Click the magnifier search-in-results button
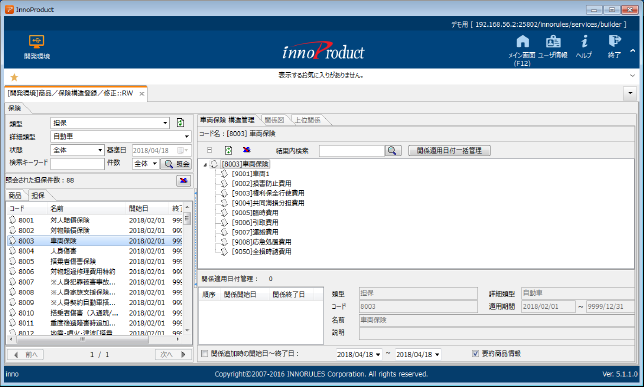 click(393, 151)
